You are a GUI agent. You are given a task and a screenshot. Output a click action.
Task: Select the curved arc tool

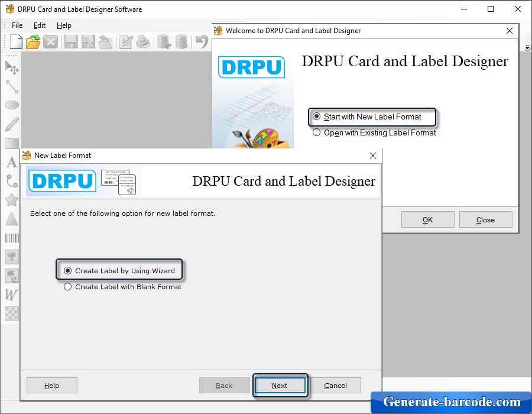(x=12, y=181)
